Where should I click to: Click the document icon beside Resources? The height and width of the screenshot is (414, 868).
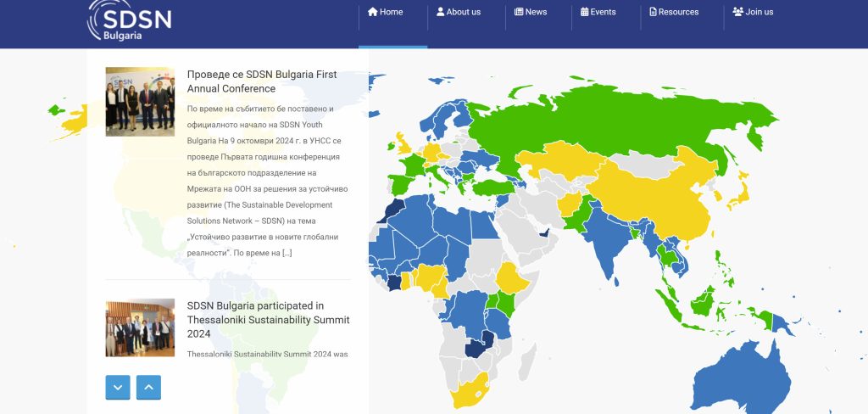click(654, 12)
